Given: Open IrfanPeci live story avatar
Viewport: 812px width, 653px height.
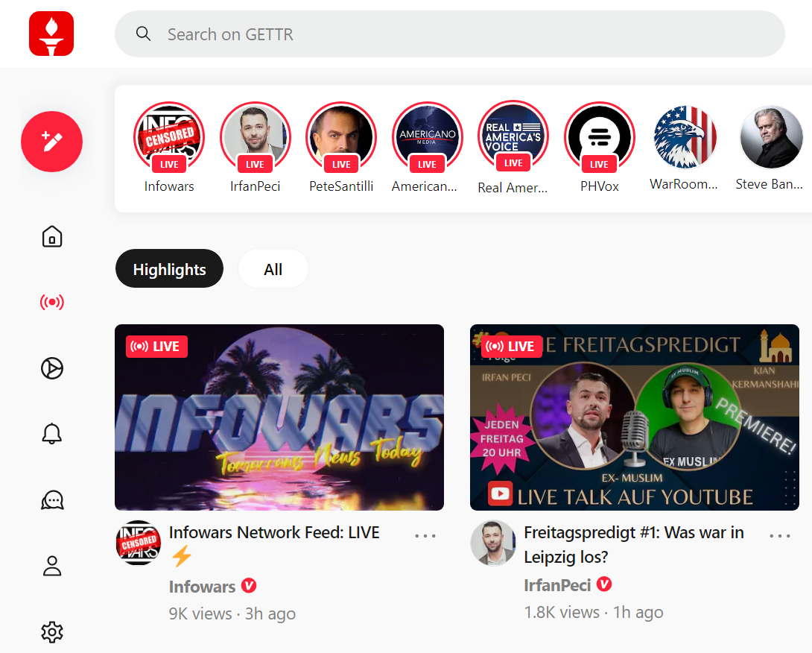Looking at the screenshot, I should point(255,137).
